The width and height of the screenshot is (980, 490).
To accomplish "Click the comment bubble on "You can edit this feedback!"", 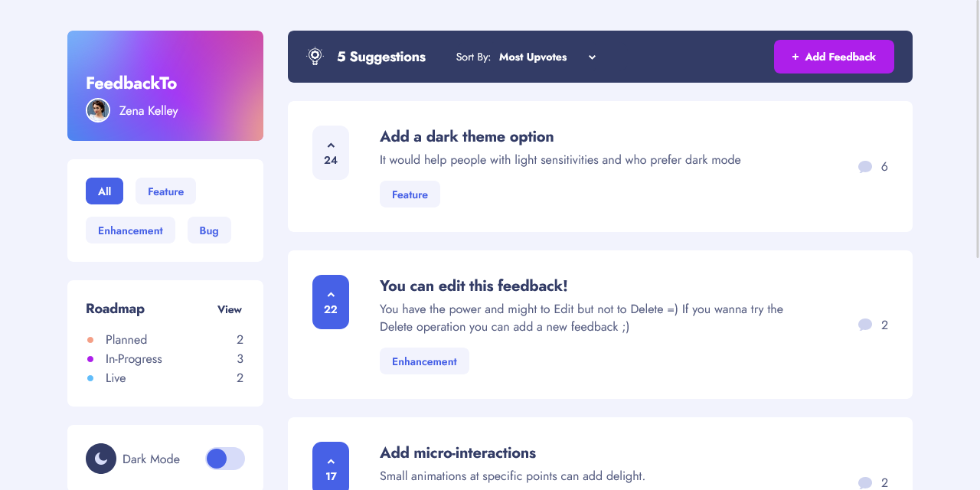I will [x=865, y=325].
